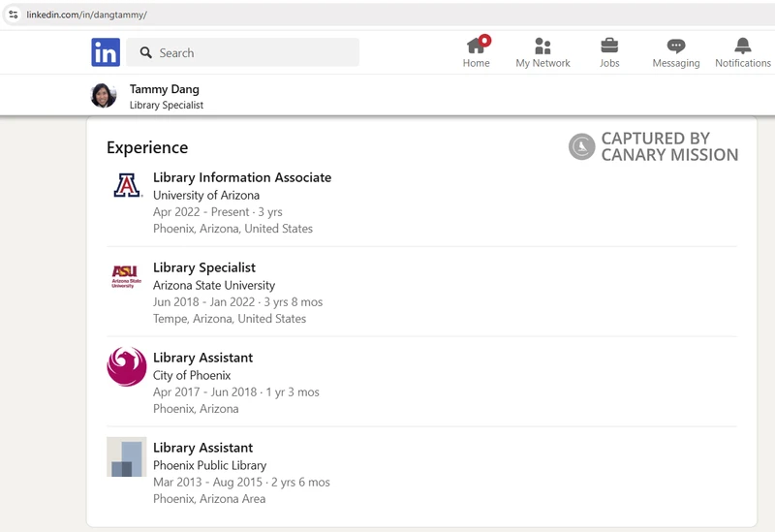
Task: Open the Phoenix Public Library Library Assistant title
Action: [x=203, y=448]
